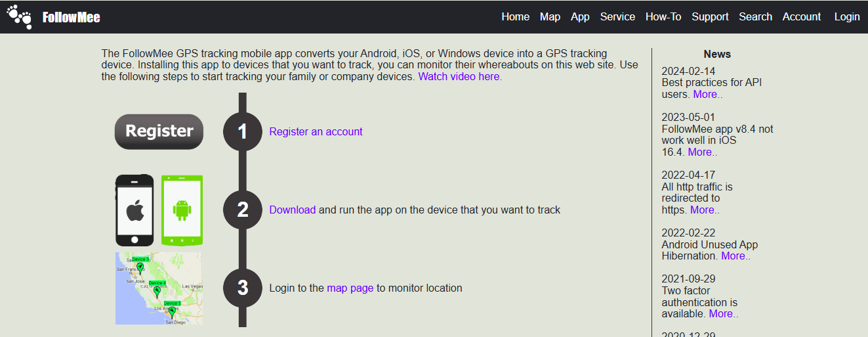Open the How-To menu

663,17
